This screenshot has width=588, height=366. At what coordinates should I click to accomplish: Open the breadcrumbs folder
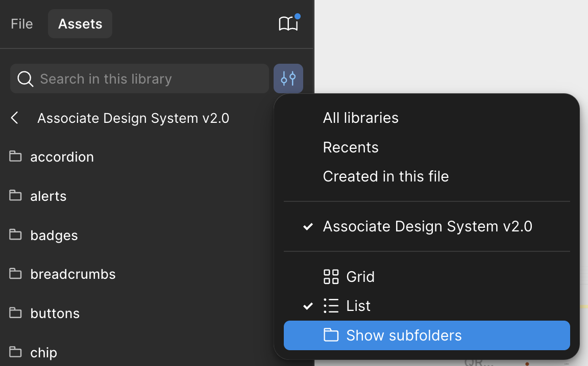point(73,274)
